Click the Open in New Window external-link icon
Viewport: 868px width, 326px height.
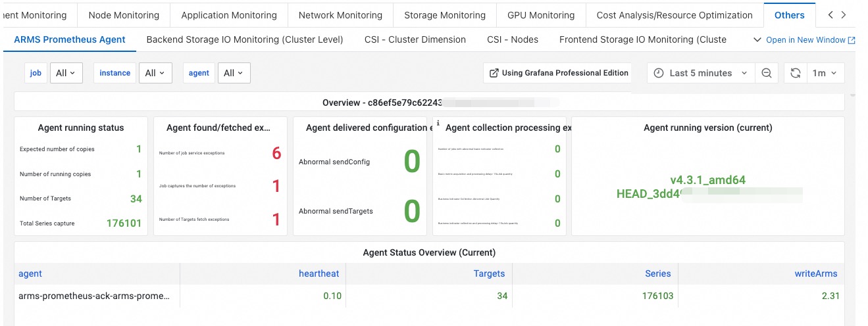[x=852, y=40]
